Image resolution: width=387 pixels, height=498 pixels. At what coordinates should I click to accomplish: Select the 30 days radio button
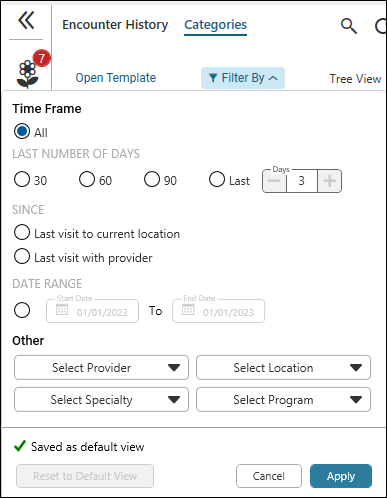pos(22,179)
